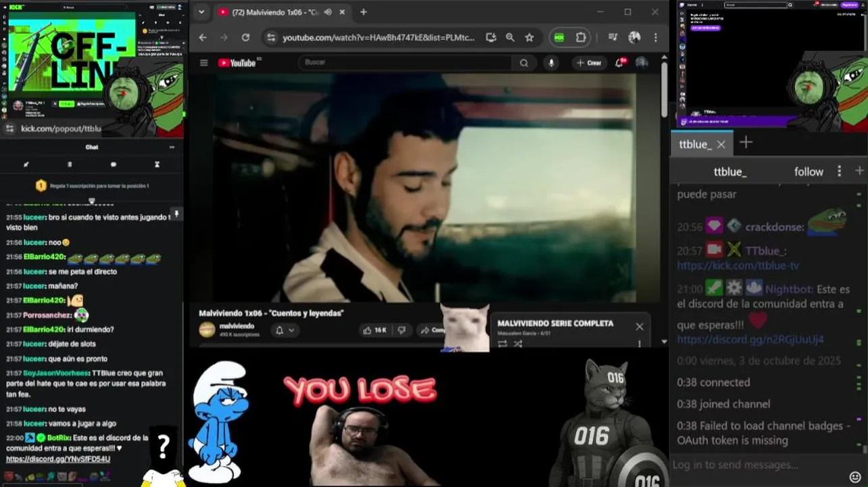
Task: Click the speech bubble icon in Kick chat
Action: [x=113, y=164]
